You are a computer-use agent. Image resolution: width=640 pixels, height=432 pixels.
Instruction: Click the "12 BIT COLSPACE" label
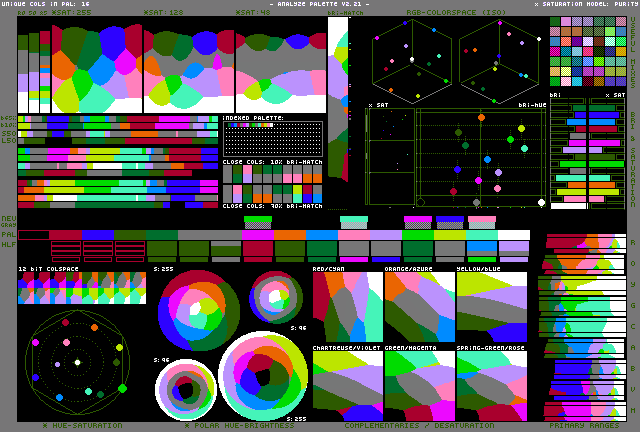(x=48, y=269)
